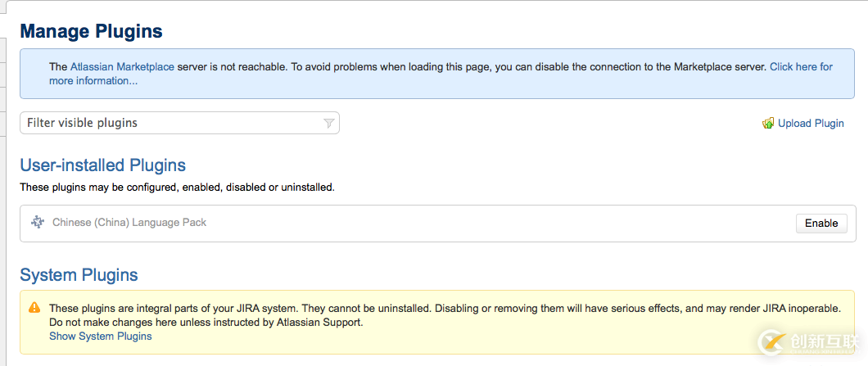Image resolution: width=868 pixels, height=366 pixels.
Task: Click the yellow warning triangle icon
Action: point(34,307)
